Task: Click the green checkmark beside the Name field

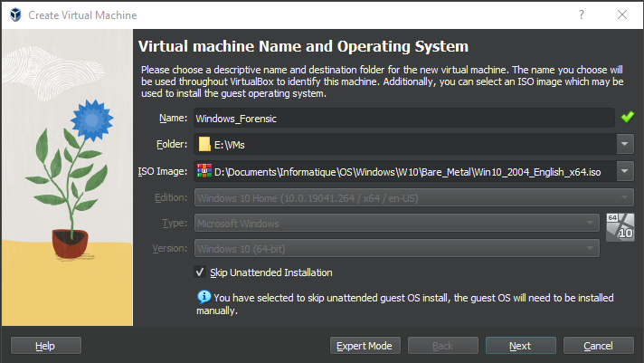Action: click(628, 118)
